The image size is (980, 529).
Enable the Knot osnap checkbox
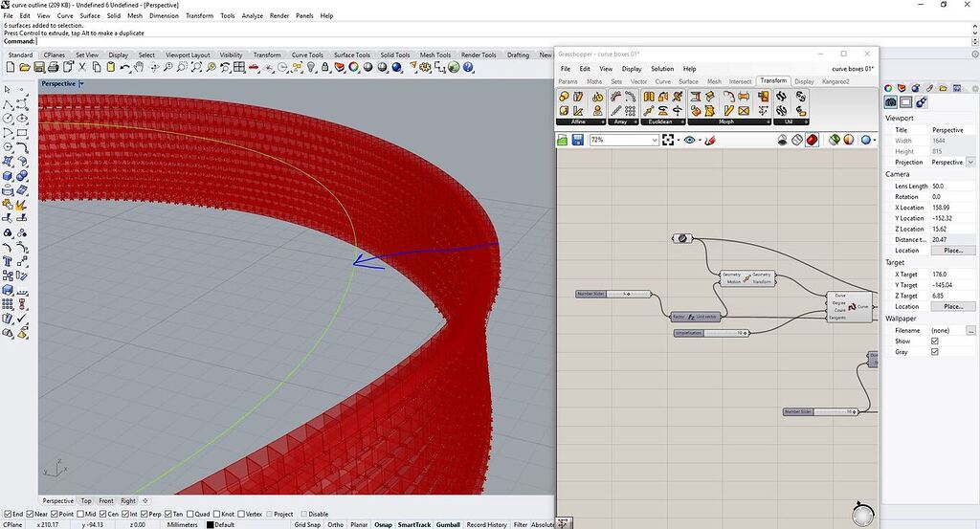click(217, 514)
